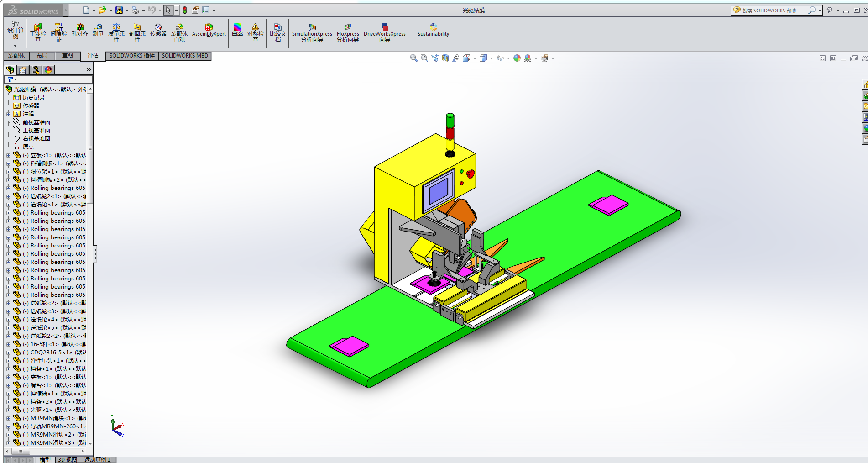Image resolution: width=868 pixels, height=463 pixels.
Task: Click the Sustainability tool icon
Action: (433, 30)
